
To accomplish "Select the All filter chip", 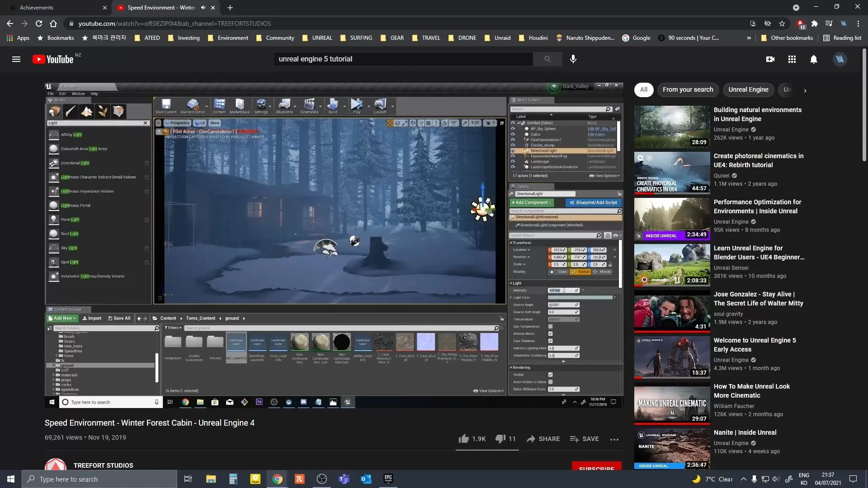I will click(643, 89).
